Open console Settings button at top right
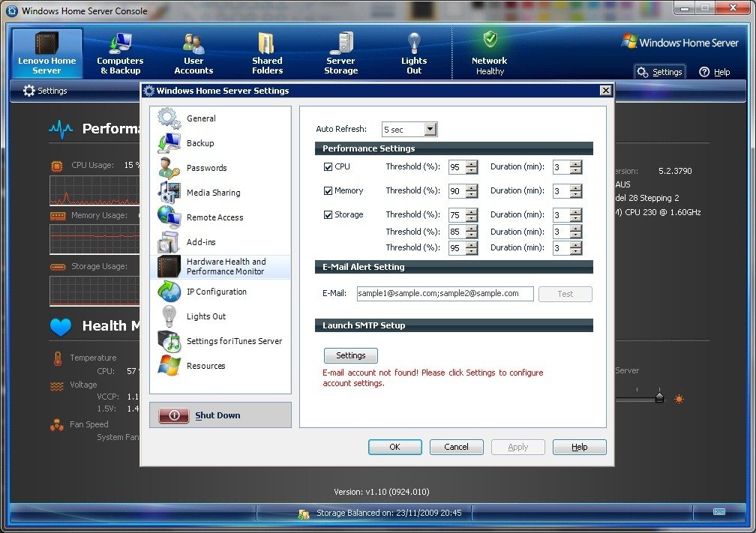The width and height of the screenshot is (756, 533). point(659,72)
